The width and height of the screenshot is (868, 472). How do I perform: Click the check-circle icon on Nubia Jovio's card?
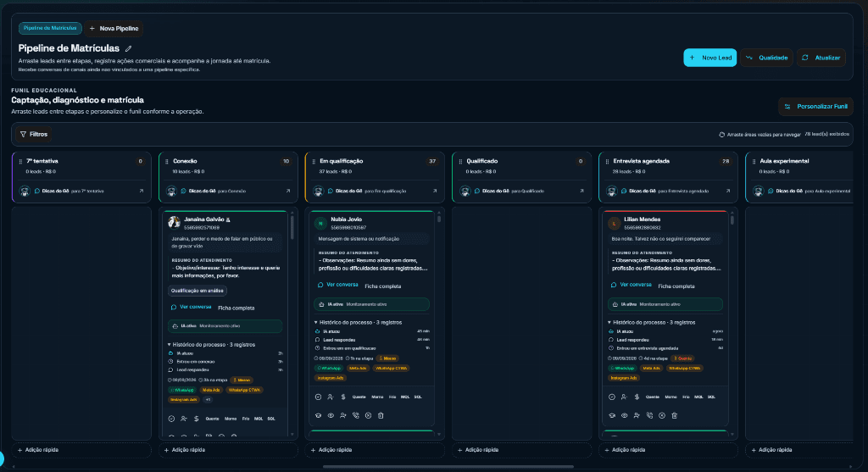tap(319, 397)
